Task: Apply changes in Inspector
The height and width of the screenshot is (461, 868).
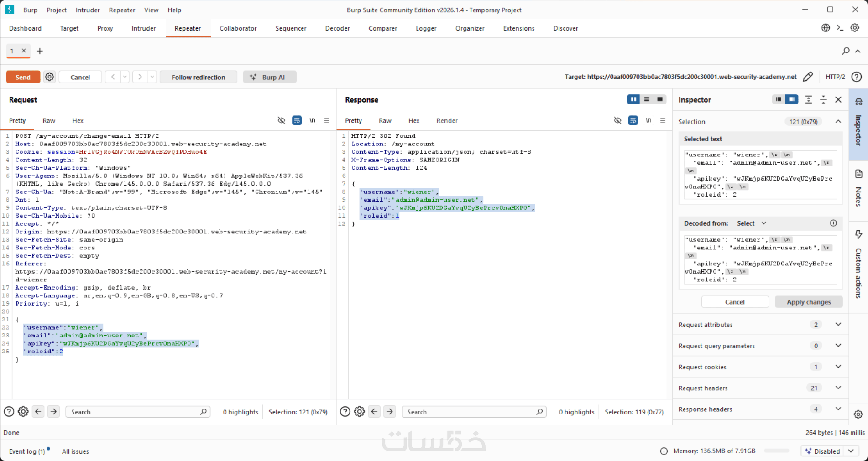Action: 809,302
